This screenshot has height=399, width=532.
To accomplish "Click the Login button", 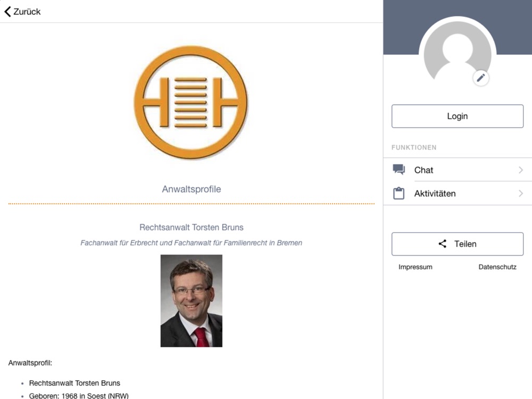I will point(458,116).
